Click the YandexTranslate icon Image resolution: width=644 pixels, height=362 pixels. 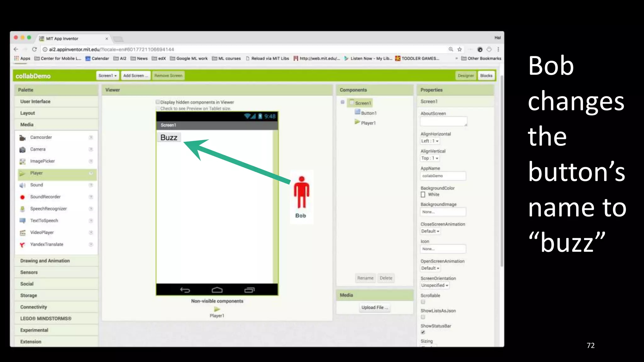coord(22,245)
